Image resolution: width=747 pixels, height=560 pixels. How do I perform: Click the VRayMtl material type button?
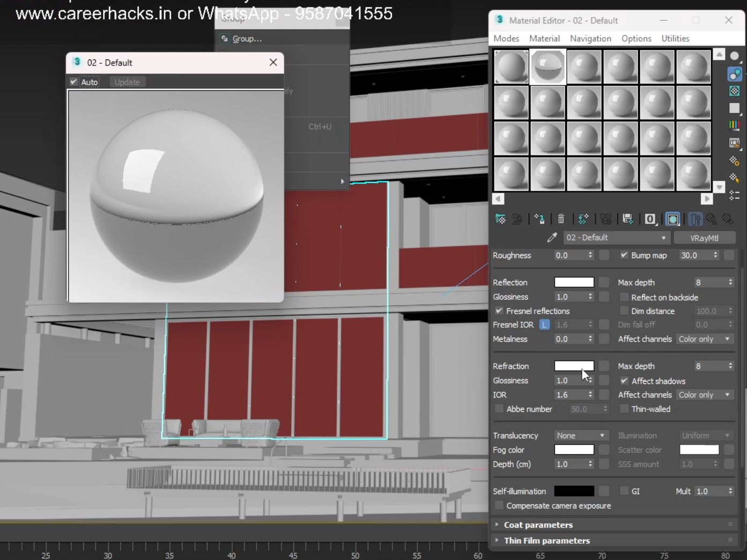[x=704, y=238]
